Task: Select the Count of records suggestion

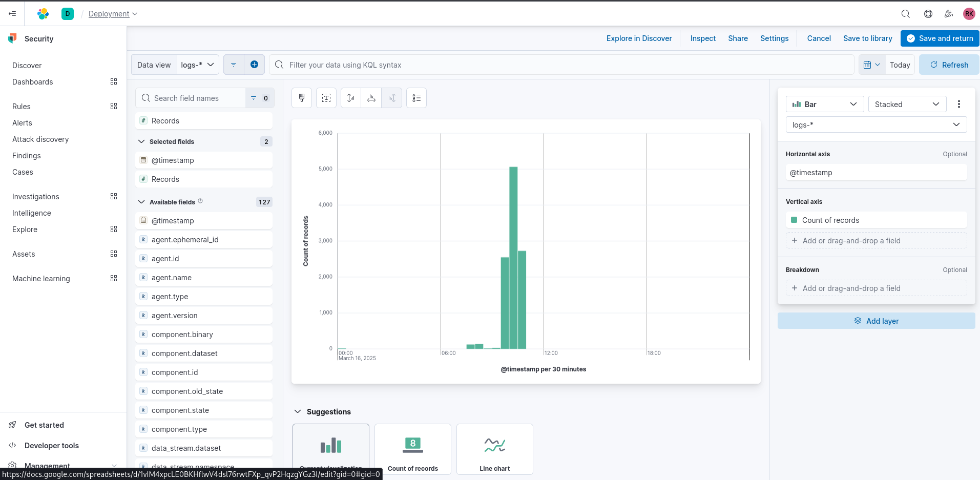Action: click(412, 449)
